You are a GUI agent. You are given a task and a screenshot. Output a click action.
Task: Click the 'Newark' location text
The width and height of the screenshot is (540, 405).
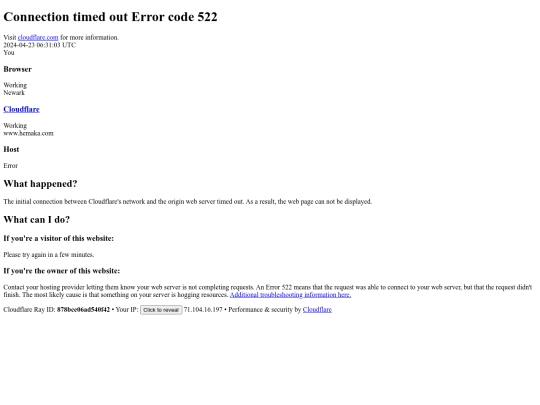(x=14, y=93)
